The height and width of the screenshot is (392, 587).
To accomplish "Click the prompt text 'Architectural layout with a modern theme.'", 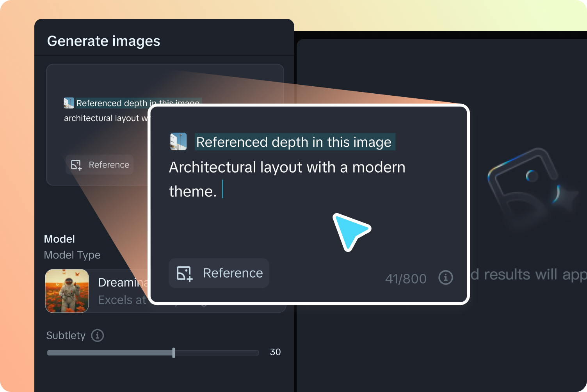I will point(287,179).
